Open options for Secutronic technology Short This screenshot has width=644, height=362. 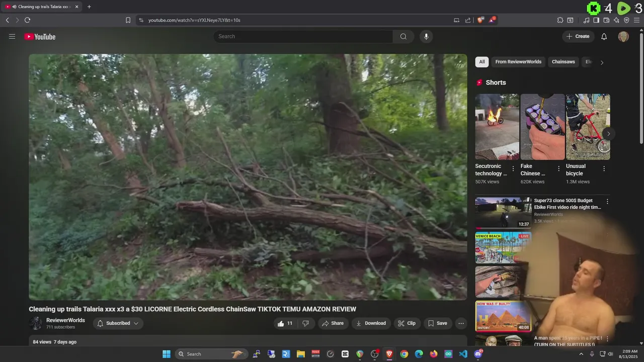point(513,169)
